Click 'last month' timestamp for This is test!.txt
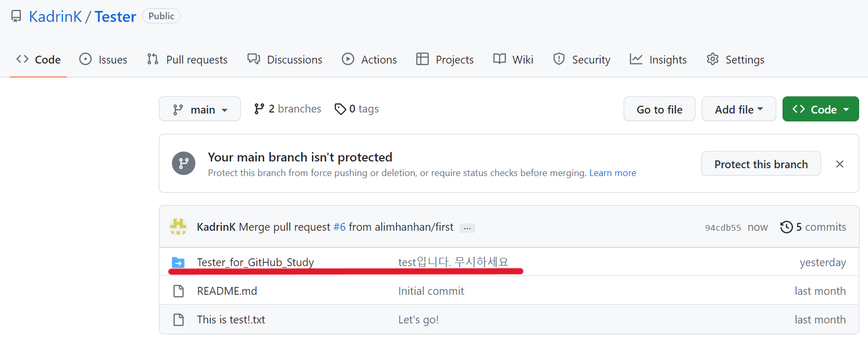The height and width of the screenshot is (338, 868). [x=820, y=320]
